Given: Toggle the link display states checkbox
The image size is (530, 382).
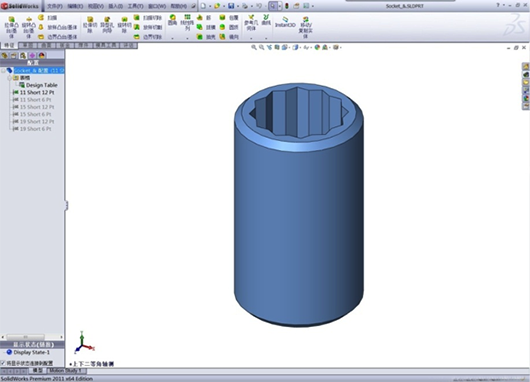Looking at the screenshot, I should click(3, 363).
